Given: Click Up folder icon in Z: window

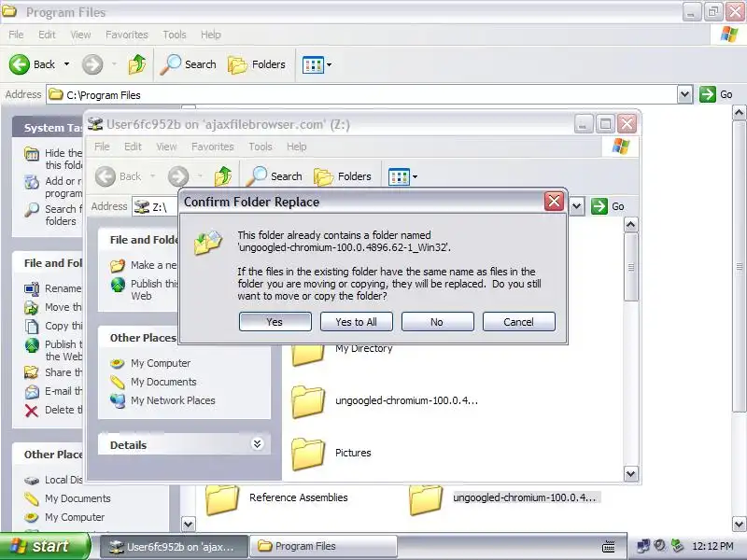Looking at the screenshot, I should (x=223, y=176).
